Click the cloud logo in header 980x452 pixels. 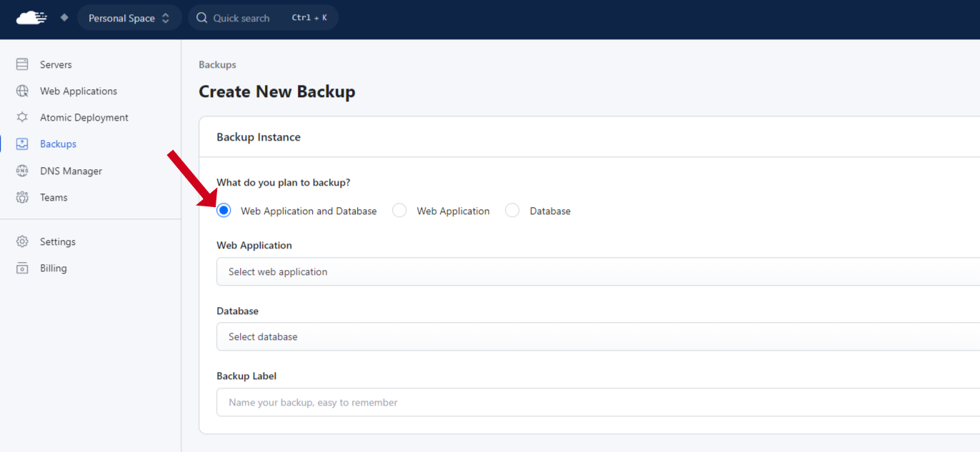tap(31, 18)
